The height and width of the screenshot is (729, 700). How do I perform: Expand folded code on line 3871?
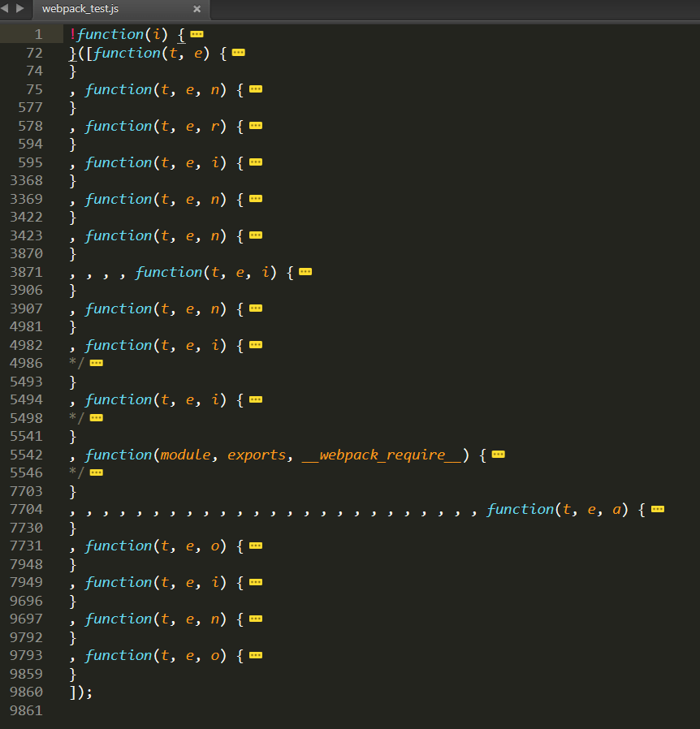click(305, 271)
